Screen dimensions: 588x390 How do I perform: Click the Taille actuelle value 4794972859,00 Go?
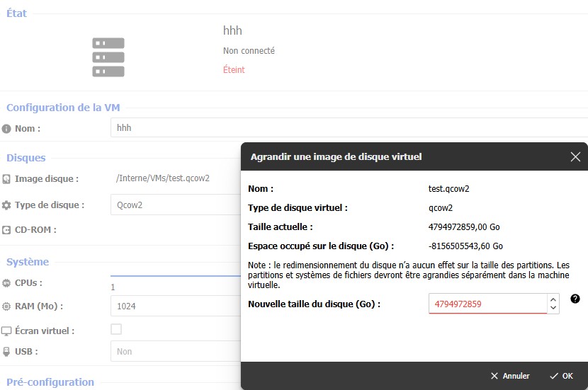point(464,227)
